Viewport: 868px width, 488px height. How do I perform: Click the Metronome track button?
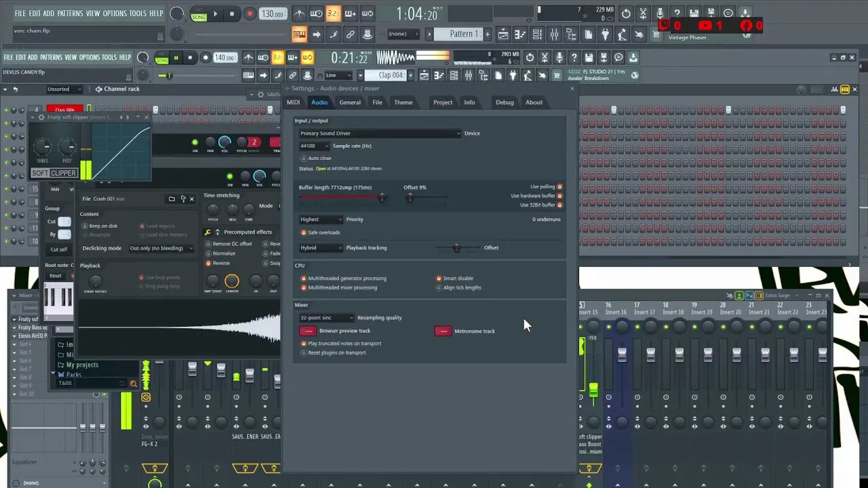(443, 331)
